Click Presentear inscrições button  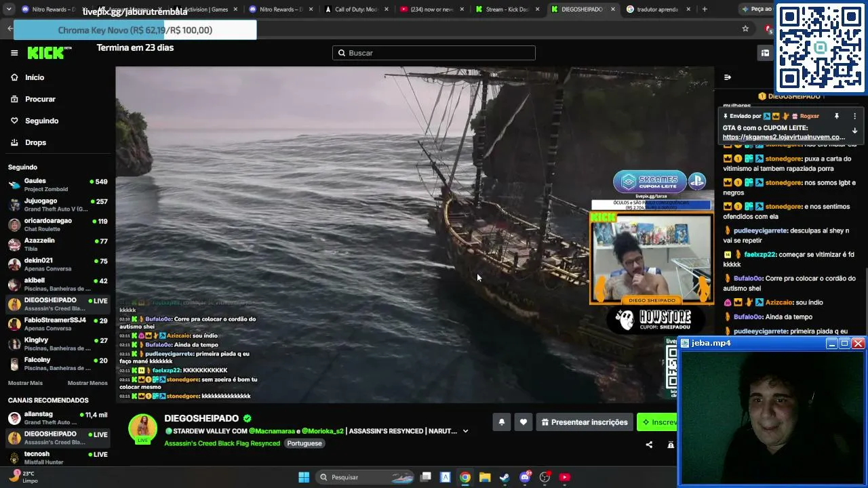coord(585,422)
